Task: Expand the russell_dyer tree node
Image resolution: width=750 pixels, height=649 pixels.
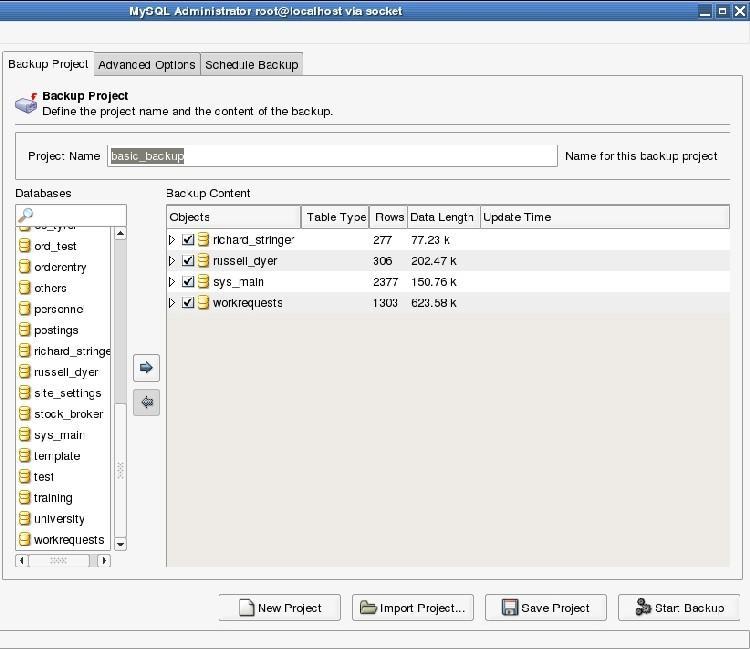Action: point(172,261)
